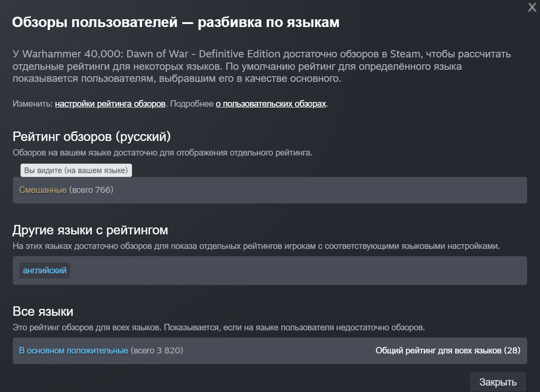Click the "Это рейтинг обзоров для всех языков" subtitle
This screenshot has height=392, width=540.
coord(219,328)
